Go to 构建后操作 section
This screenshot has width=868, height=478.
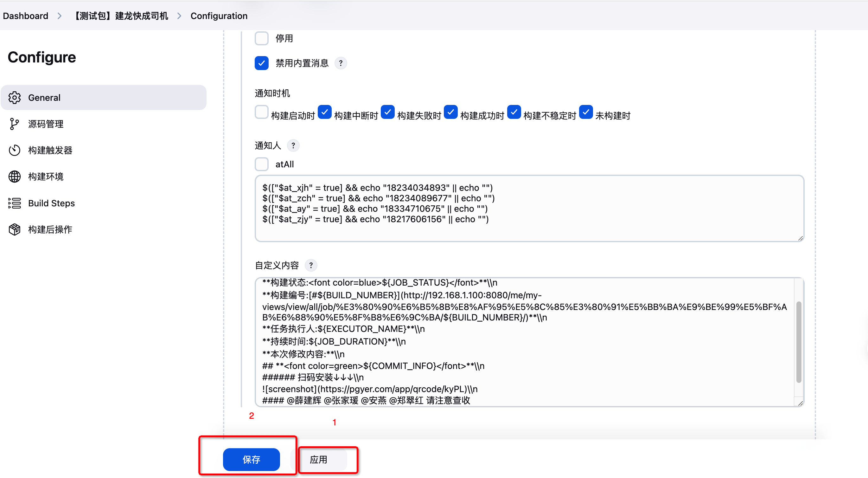pyautogui.click(x=104, y=229)
